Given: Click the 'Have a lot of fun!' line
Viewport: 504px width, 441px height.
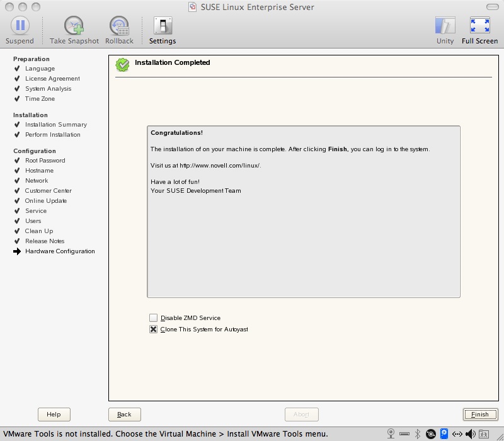Looking at the screenshot, I should point(175,182).
